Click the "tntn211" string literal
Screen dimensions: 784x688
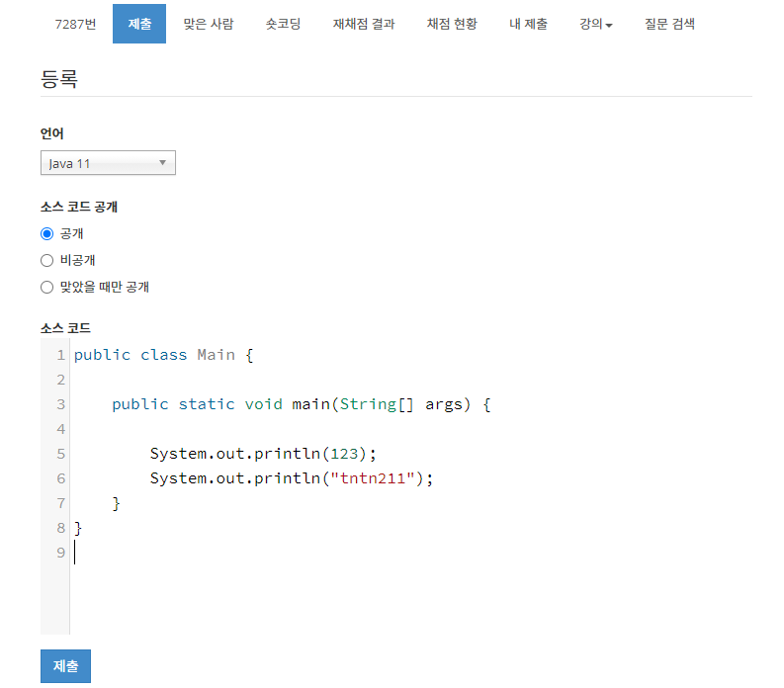coord(373,478)
